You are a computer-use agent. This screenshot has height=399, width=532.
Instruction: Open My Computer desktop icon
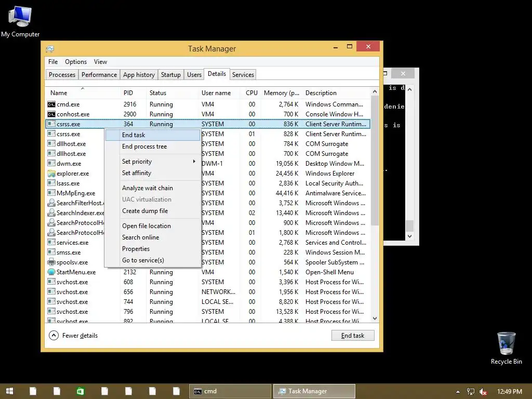point(20,21)
